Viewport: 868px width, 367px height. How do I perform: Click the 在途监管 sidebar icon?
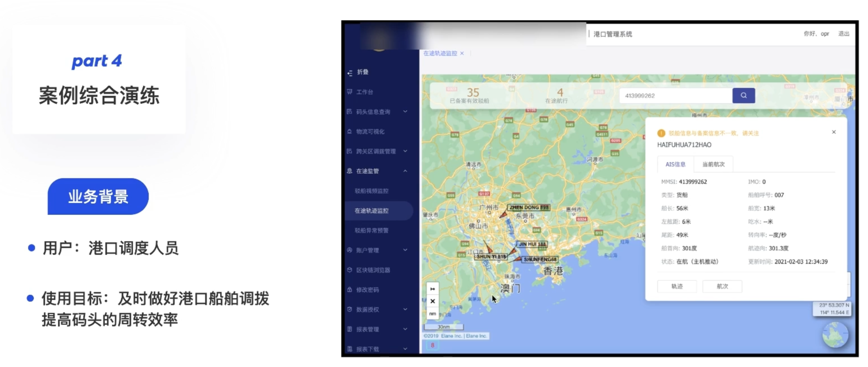[350, 171]
